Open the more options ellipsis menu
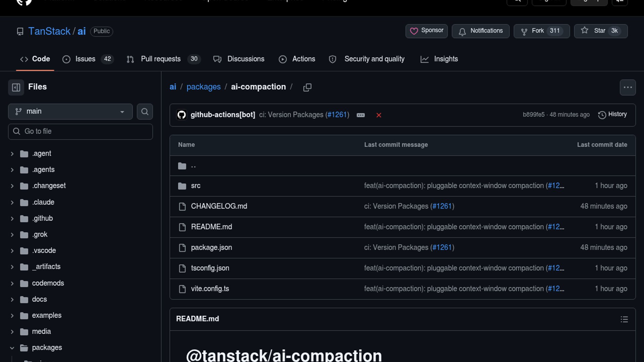The width and height of the screenshot is (644, 362). (628, 87)
